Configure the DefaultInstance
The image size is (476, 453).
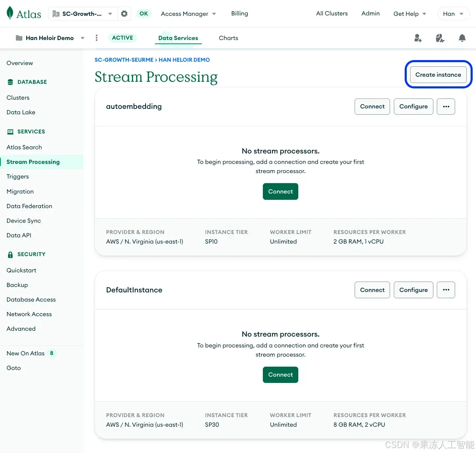pos(413,290)
